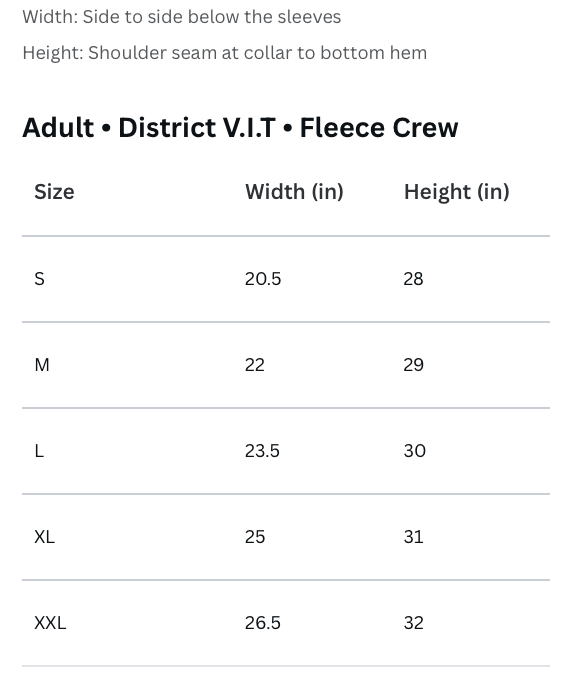Select the XXL size cell
The width and height of the screenshot is (574, 682).
point(50,623)
